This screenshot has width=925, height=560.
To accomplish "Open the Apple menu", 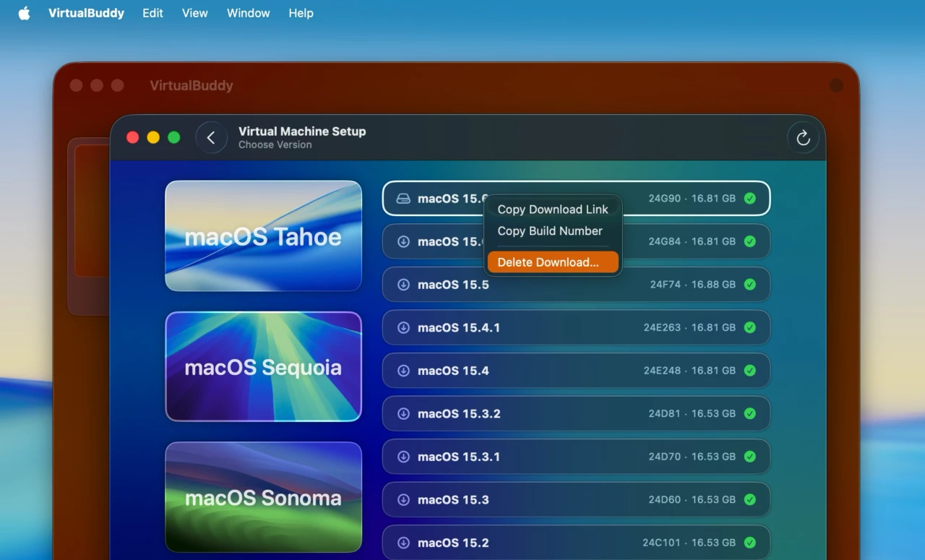I will pyautogui.click(x=24, y=13).
